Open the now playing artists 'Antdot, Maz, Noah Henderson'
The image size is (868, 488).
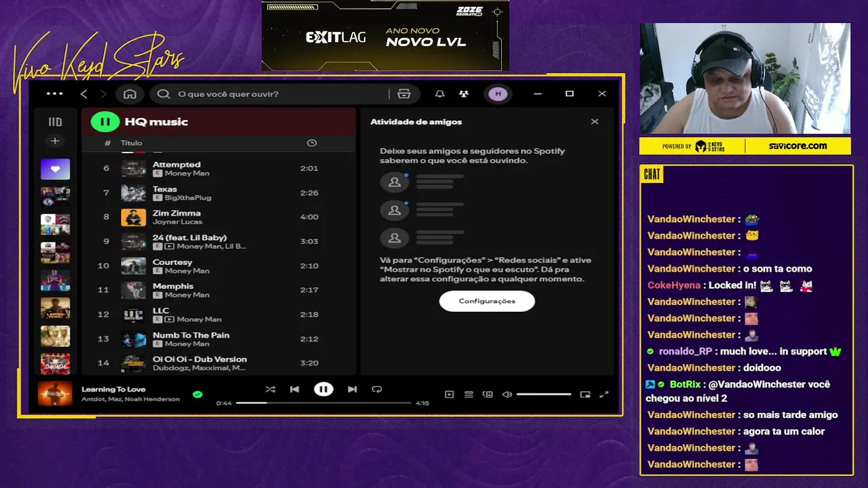(x=130, y=399)
